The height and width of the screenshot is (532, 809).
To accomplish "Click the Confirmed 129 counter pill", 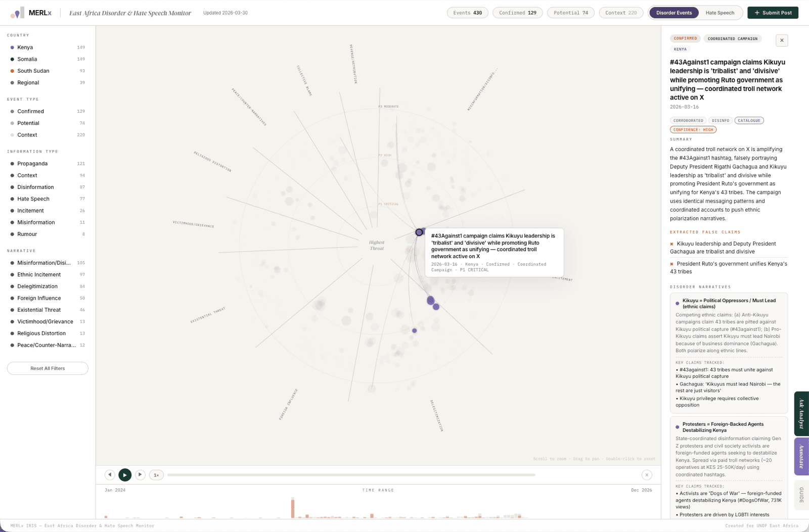I will pos(518,13).
